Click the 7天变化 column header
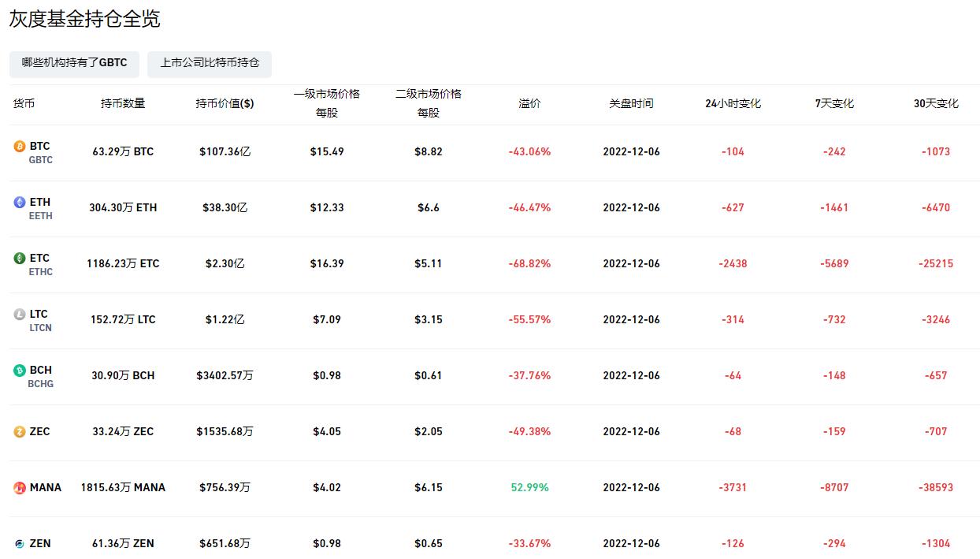980x559 pixels. point(834,103)
